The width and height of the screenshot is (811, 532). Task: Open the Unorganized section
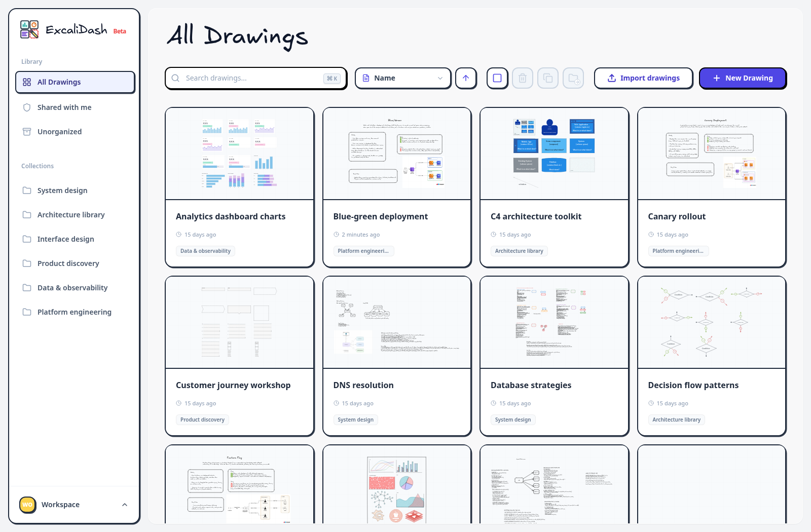[75, 132]
